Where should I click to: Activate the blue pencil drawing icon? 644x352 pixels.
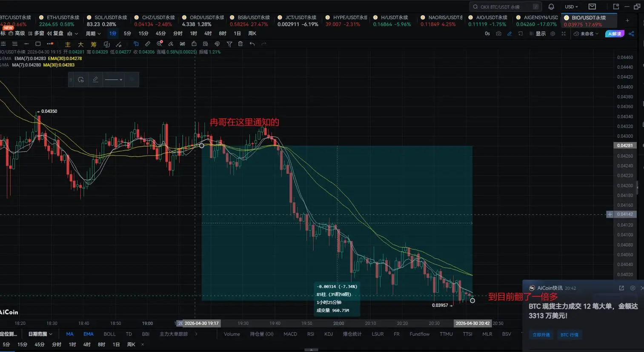pos(509,34)
